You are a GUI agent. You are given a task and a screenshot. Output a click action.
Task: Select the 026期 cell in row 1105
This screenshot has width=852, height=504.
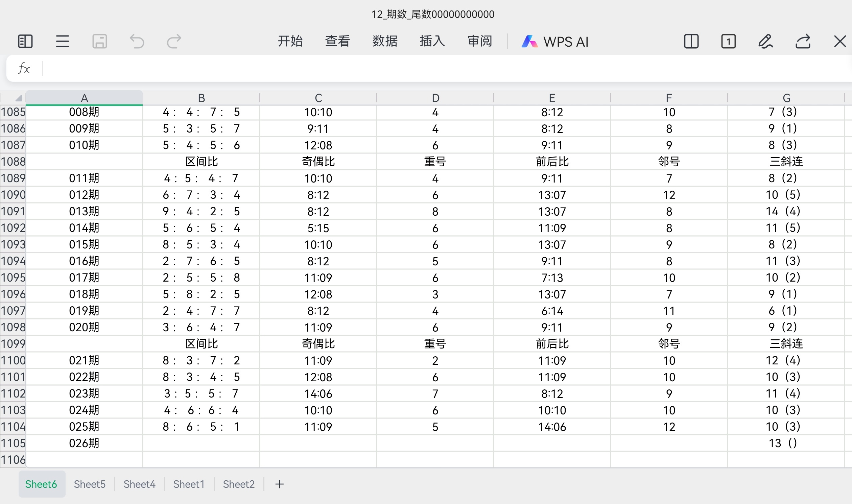point(84,443)
